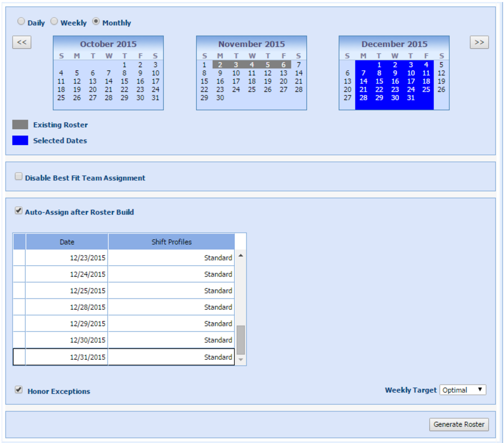Click the Shift Profiles column header
This screenshot has height=443, width=504.
point(171,242)
